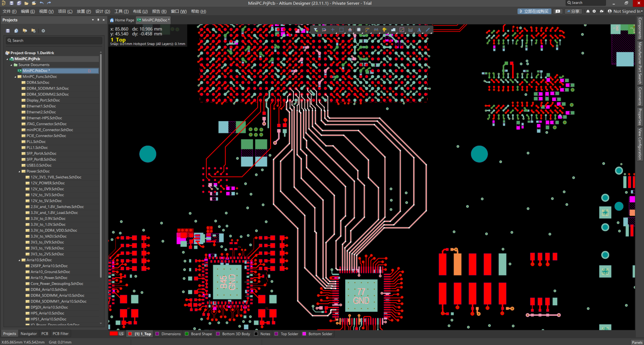Collapse the Power.SchDoc tree node
The width and height of the screenshot is (644, 345).
[19, 171]
